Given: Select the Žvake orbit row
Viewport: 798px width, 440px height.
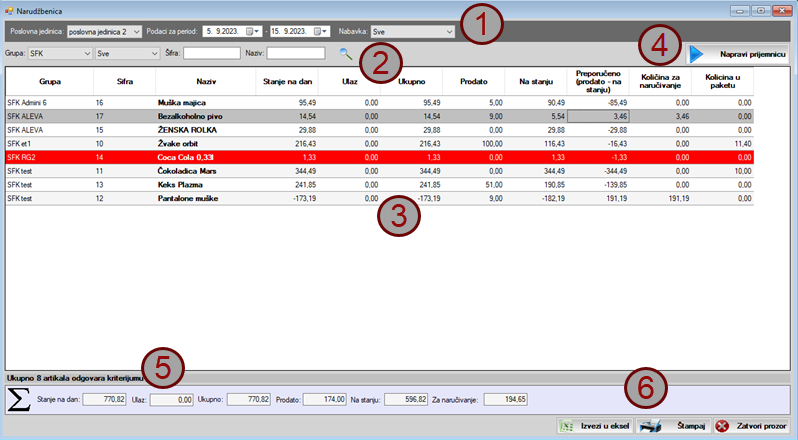Looking at the screenshot, I should click(380, 144).
